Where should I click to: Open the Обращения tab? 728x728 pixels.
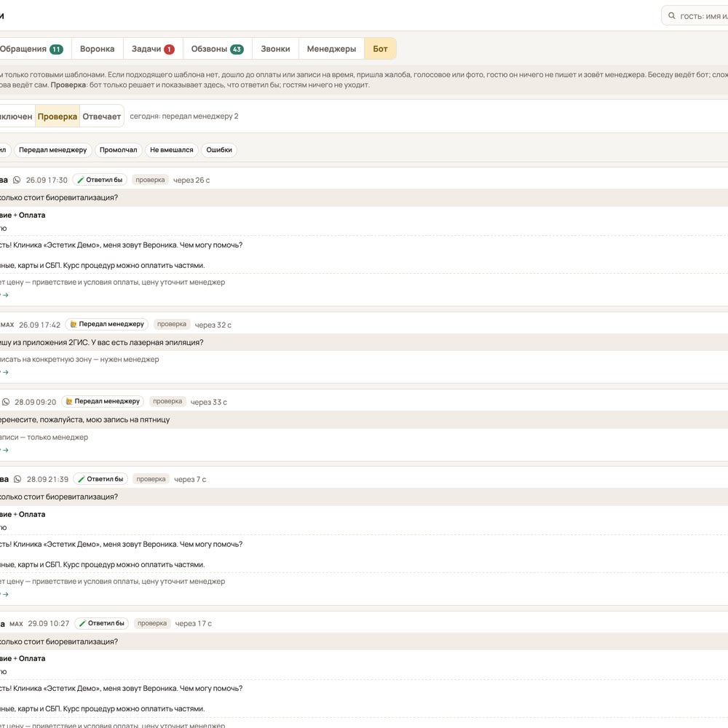(31, 49)
